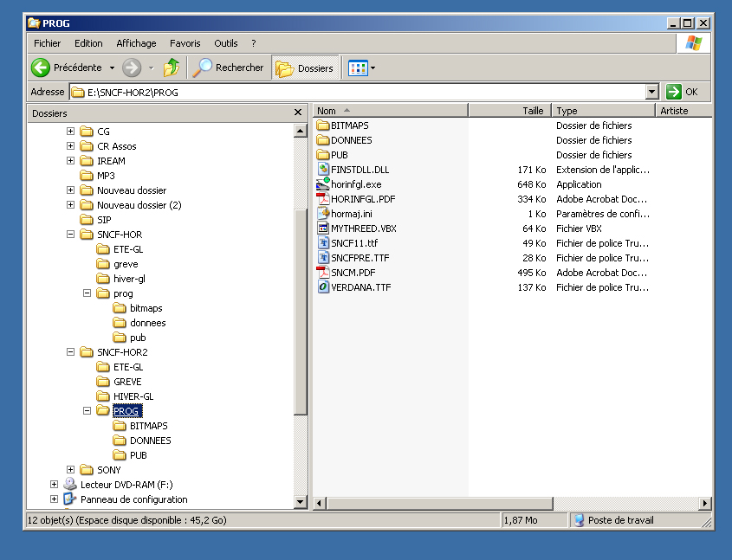The image size is (732, 560).
Task: Open the view mode icon in toolbar
Action: [x=358, y=68]
